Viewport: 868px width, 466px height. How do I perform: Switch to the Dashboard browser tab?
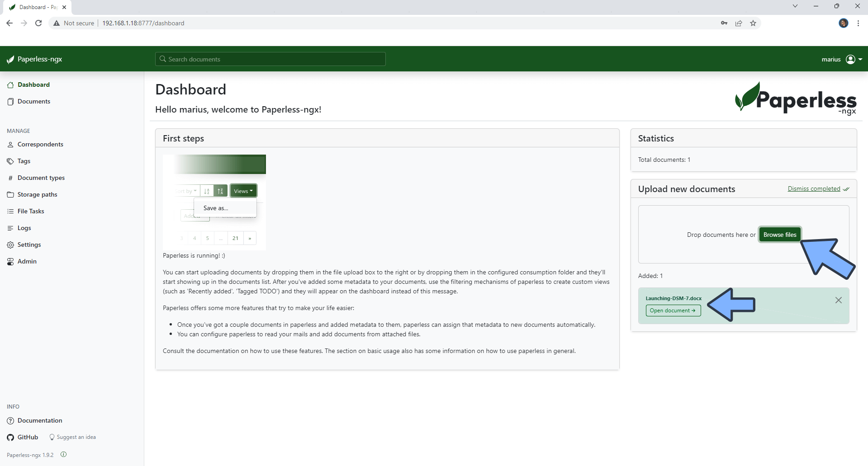click(x=36, y=7)
